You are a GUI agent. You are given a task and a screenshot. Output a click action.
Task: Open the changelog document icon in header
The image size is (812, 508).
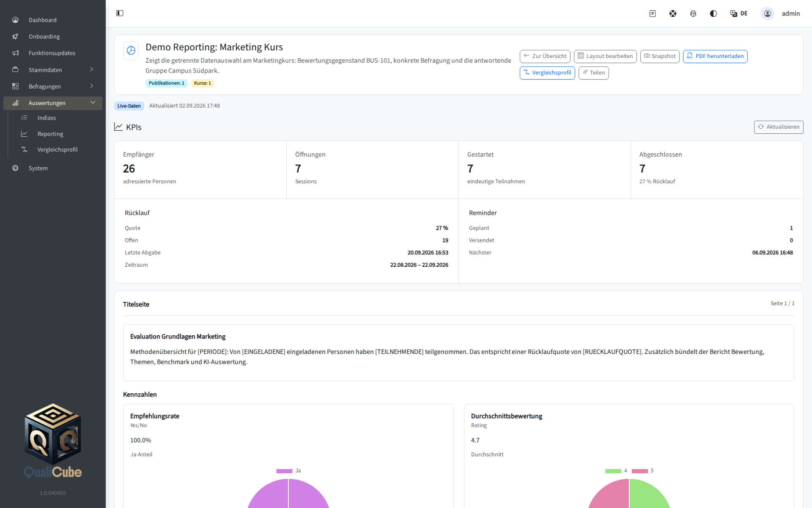(x=652, y=14)
